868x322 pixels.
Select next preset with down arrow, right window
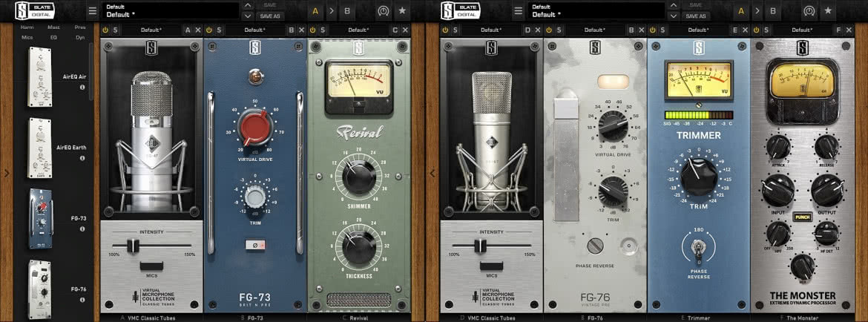(x=673, y=16)
